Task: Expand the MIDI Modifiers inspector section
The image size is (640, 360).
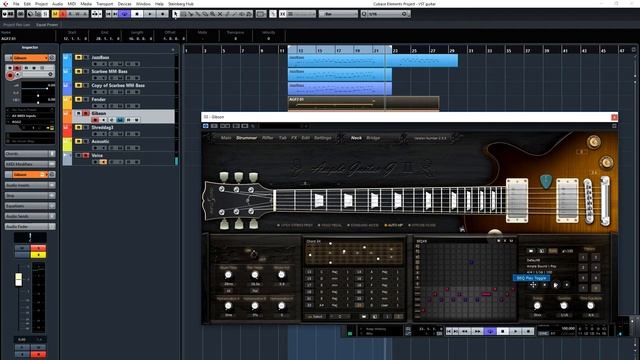Action: [30, 164]
